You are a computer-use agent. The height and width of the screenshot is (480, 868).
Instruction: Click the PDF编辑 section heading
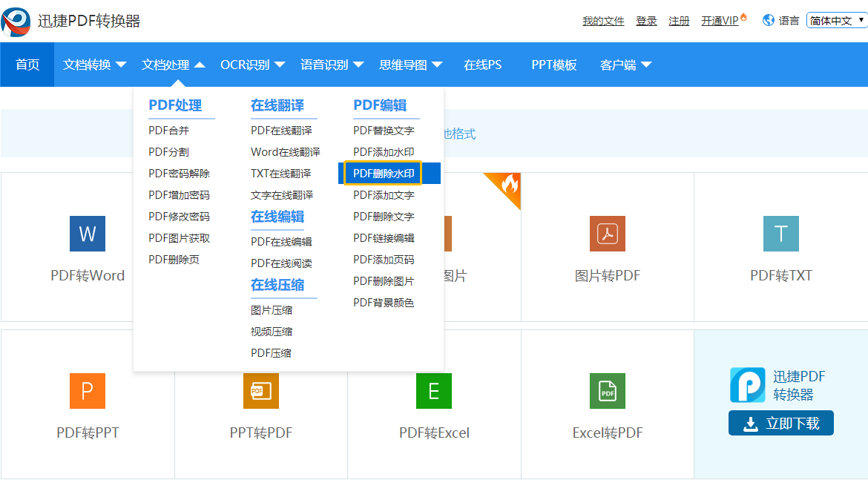(380, 105)
